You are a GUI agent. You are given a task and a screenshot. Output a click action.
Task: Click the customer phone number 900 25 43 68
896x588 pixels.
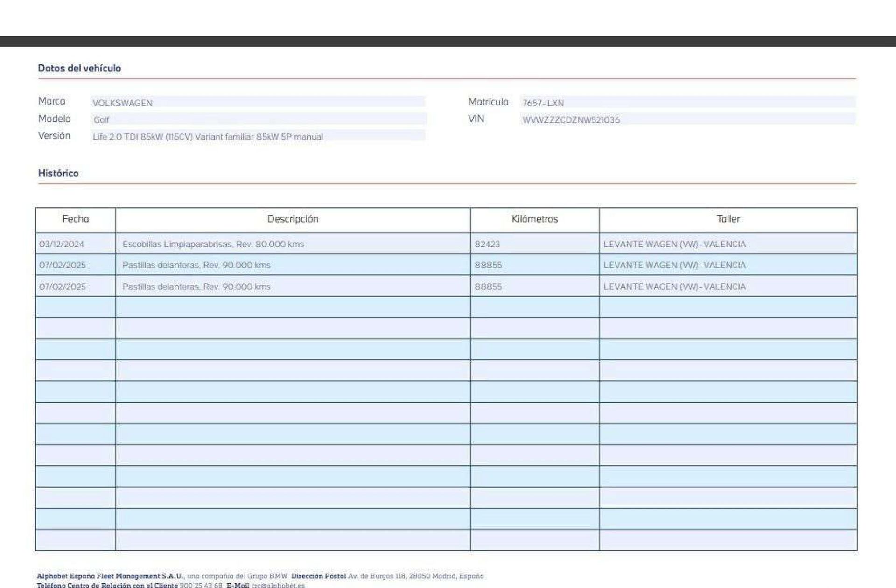point(201,585)
